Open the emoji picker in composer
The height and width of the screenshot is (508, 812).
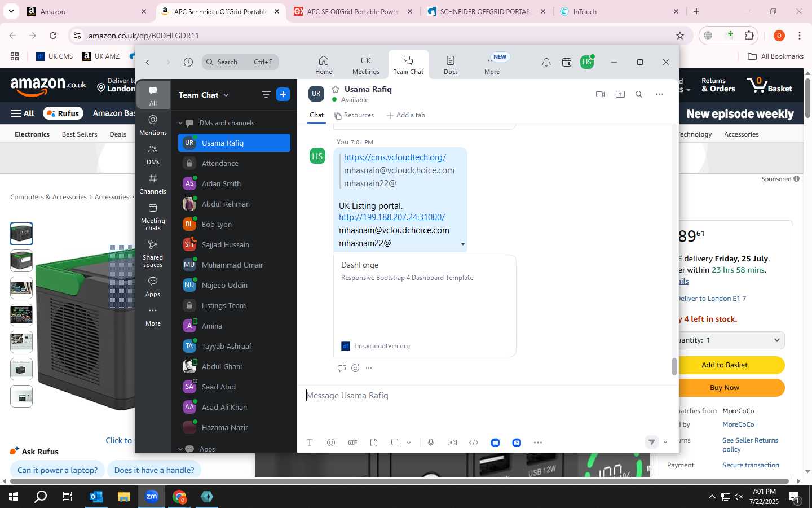(x=331, y=443)
